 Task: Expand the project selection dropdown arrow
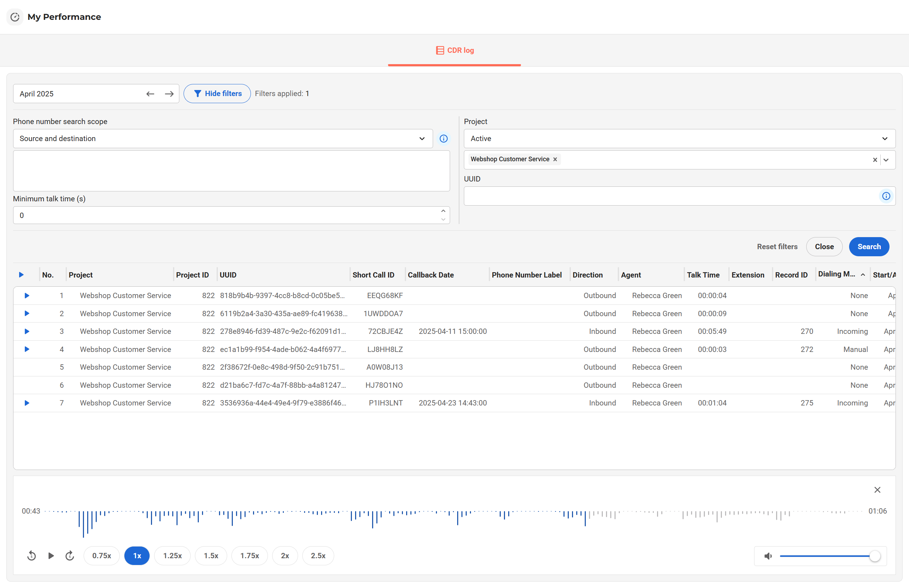tap(886, 160)
